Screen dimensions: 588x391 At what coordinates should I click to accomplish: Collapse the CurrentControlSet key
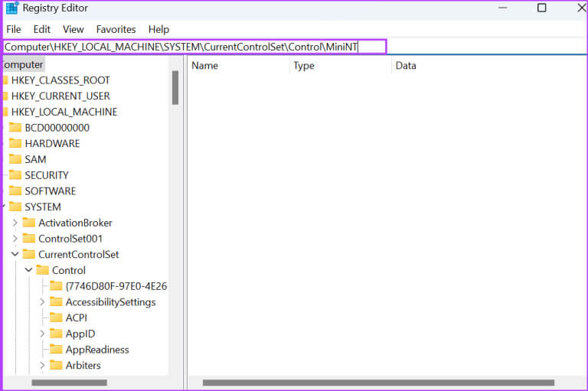tap(15, 254)
